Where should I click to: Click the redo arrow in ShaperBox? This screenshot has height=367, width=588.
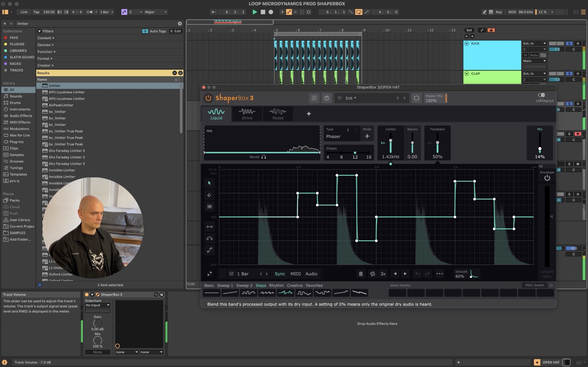(x=427, y=274)
